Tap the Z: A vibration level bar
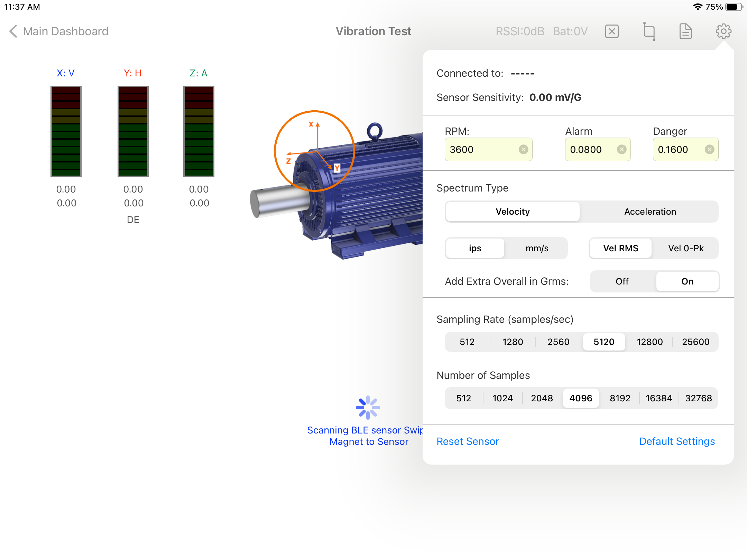747x560 pixels. pyautogui.click(x=199, y=131)
